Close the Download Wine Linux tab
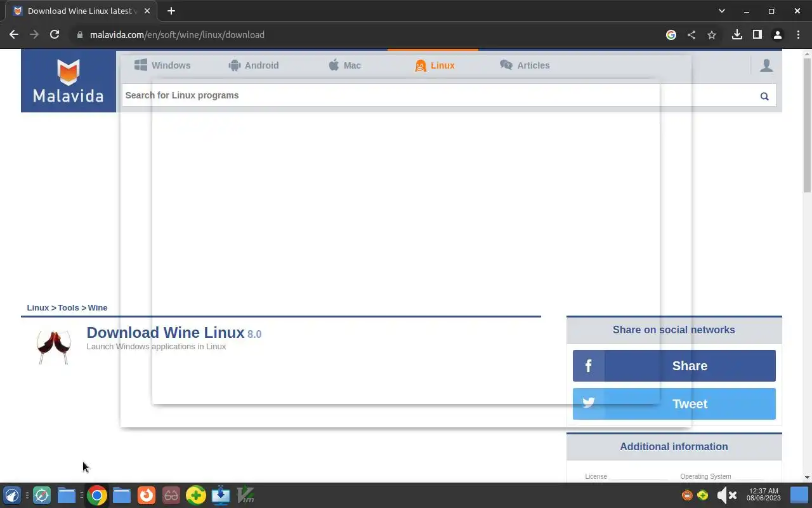 coord(148,11)
